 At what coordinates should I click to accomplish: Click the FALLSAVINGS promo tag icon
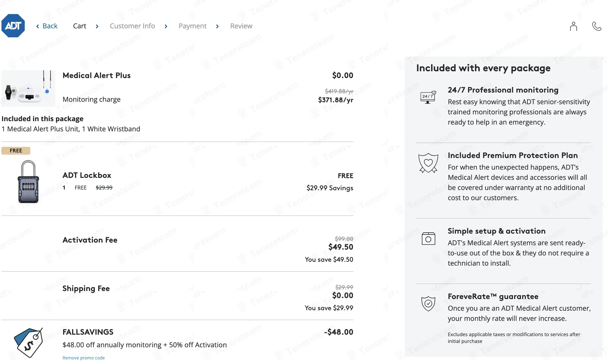(28, 342)
